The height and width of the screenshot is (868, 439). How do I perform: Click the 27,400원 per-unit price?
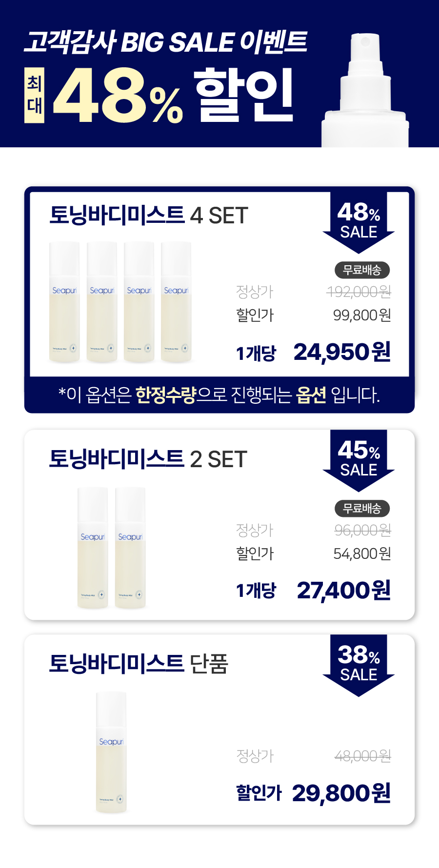point(344,591)
